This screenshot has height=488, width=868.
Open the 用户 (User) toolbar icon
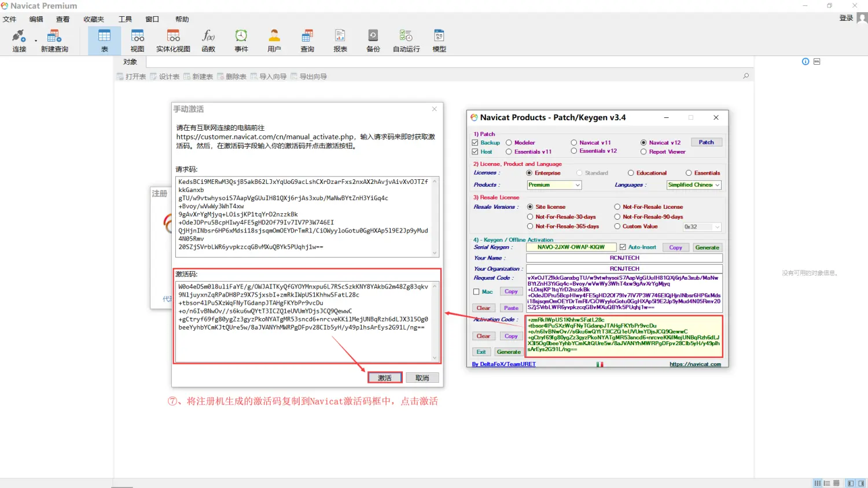274,40
